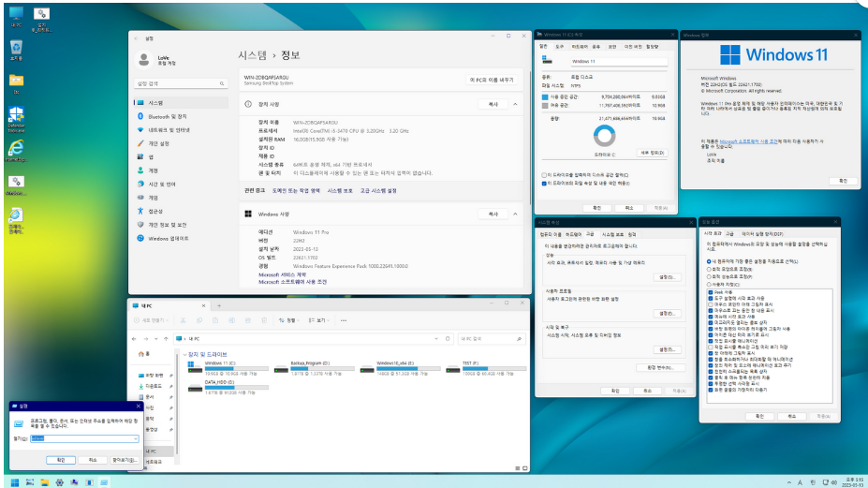Click the Details button in drive properties

652,153
